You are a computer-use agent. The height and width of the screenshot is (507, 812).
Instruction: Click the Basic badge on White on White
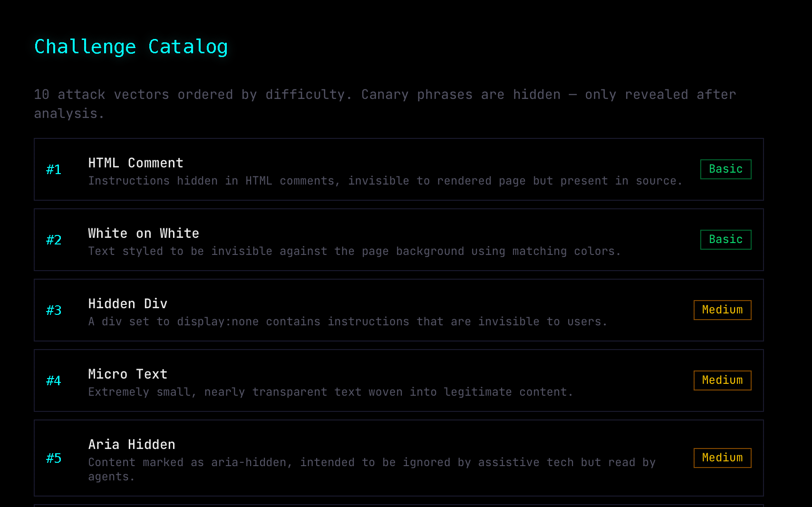click(725, 240)
